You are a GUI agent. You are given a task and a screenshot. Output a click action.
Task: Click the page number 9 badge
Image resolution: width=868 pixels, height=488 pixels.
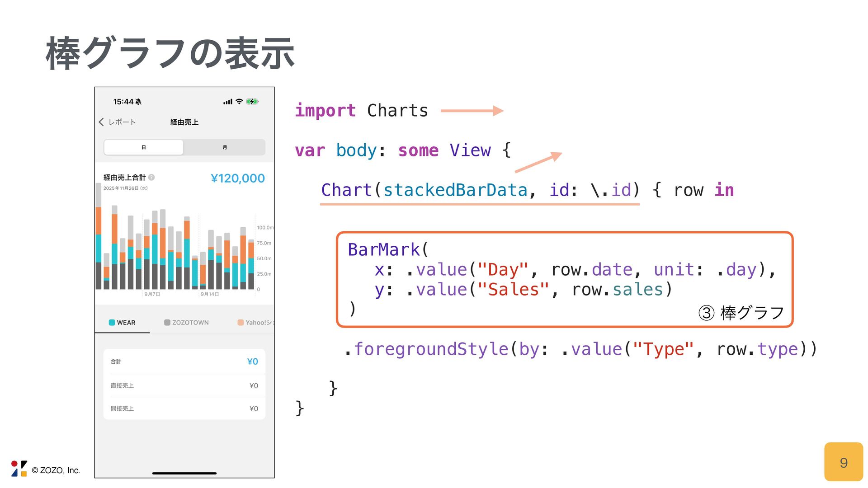coord(843,462)
